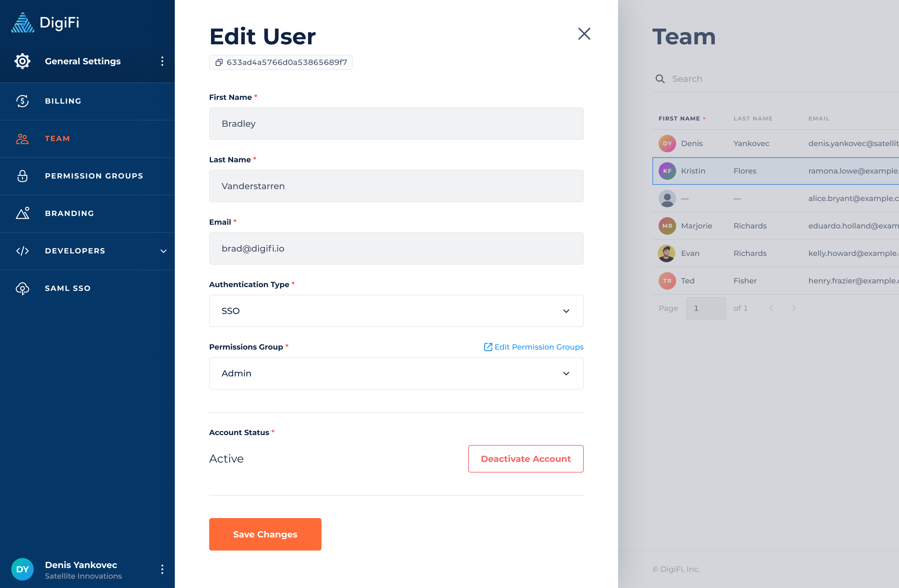Click the Email input field
Image resolution: width=899 pixels, height=588 pixels.
coord(396,248)
